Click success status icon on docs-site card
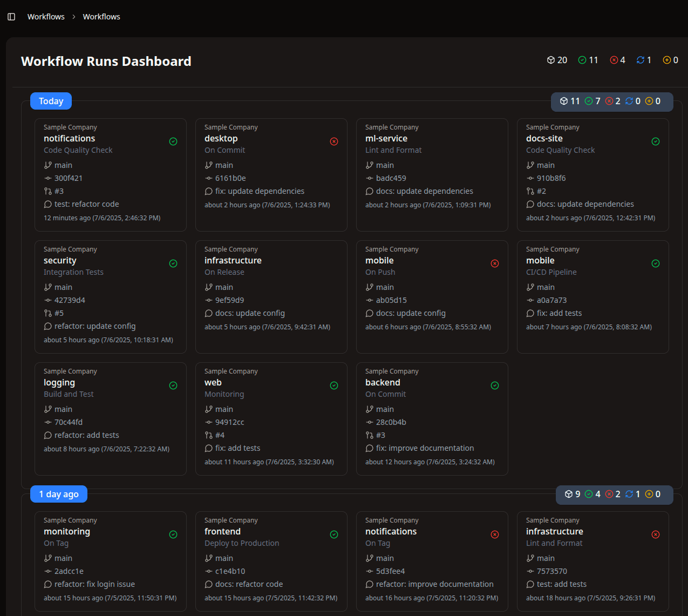Viewport: 688px width, 616px height. [x=656, y=141]
